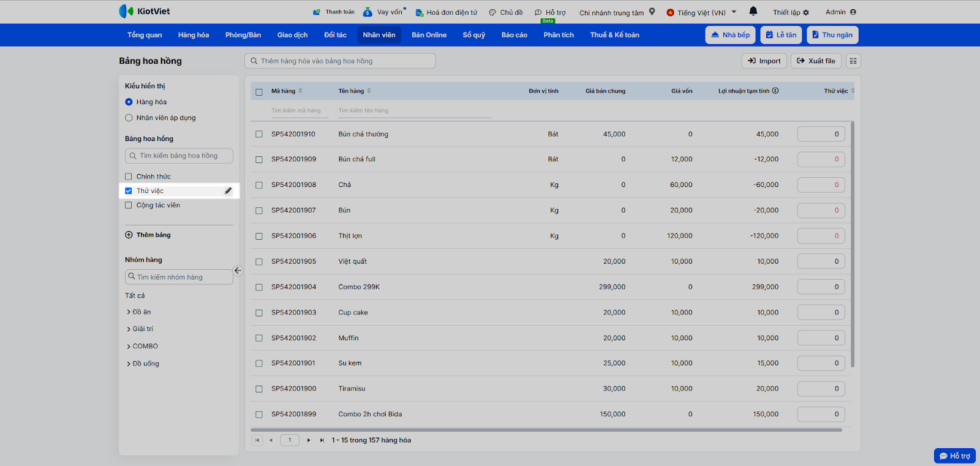Expand the COMBO product group
Screen dimensions: 980x466
(x=129, y=346)
